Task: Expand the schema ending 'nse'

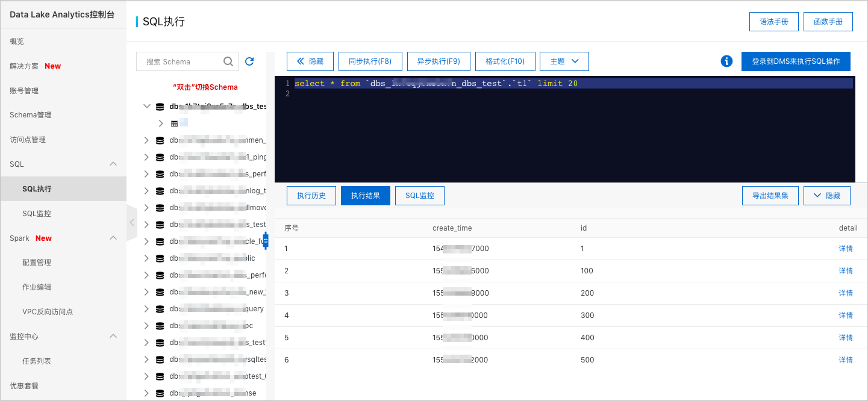Action: [x=146, y=393]
